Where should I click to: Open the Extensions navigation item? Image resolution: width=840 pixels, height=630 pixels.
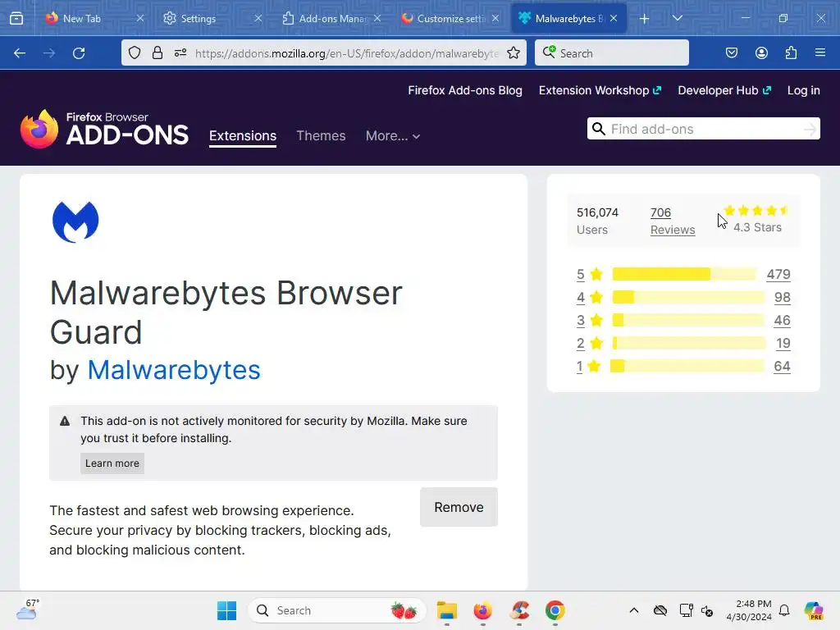click(x=243, y=135)
